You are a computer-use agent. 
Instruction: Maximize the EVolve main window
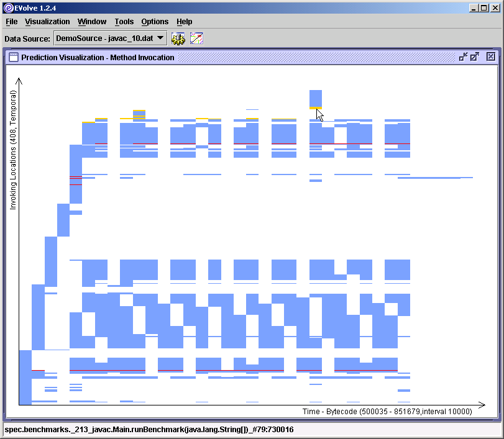pos(483,8)
